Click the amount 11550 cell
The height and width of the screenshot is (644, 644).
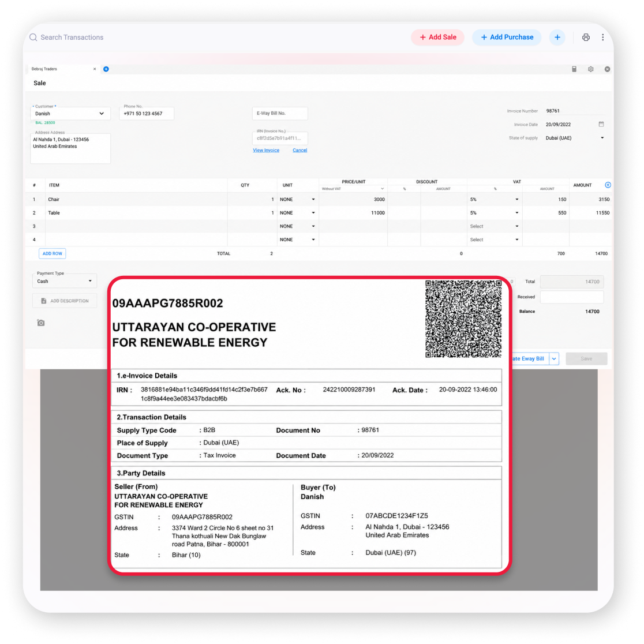590,213
